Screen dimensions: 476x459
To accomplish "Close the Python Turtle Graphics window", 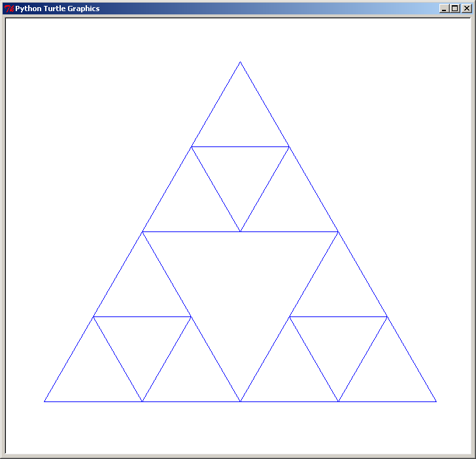I will [x=467, y=8].
